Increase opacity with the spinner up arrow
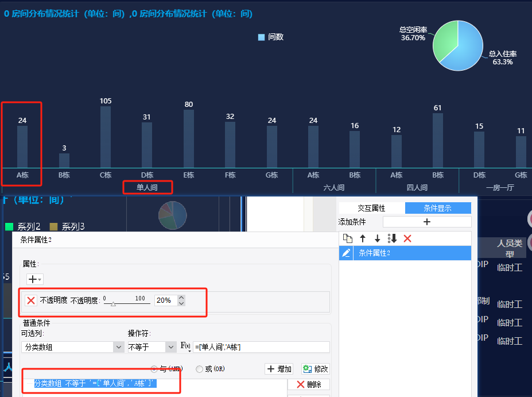 (181, 298)
